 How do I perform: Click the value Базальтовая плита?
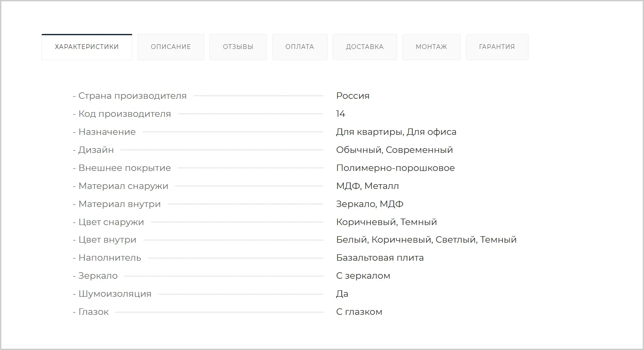[x=380, y=258]
